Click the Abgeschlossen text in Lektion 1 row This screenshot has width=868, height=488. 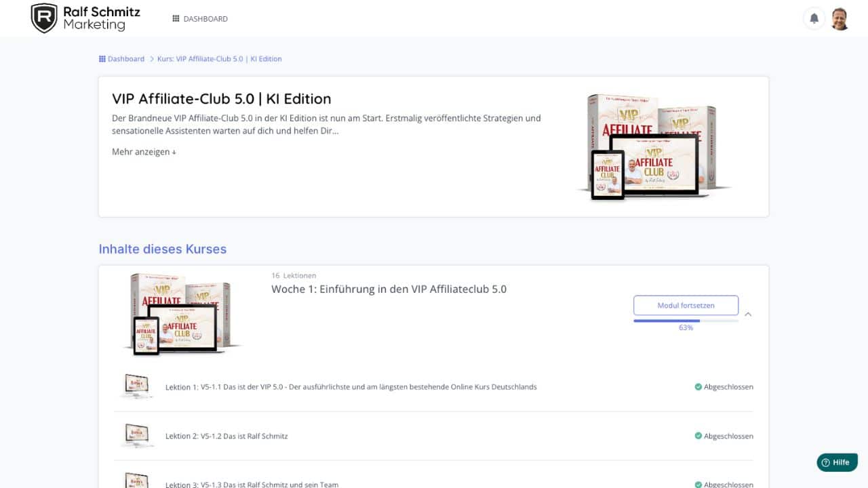[728, 387]
